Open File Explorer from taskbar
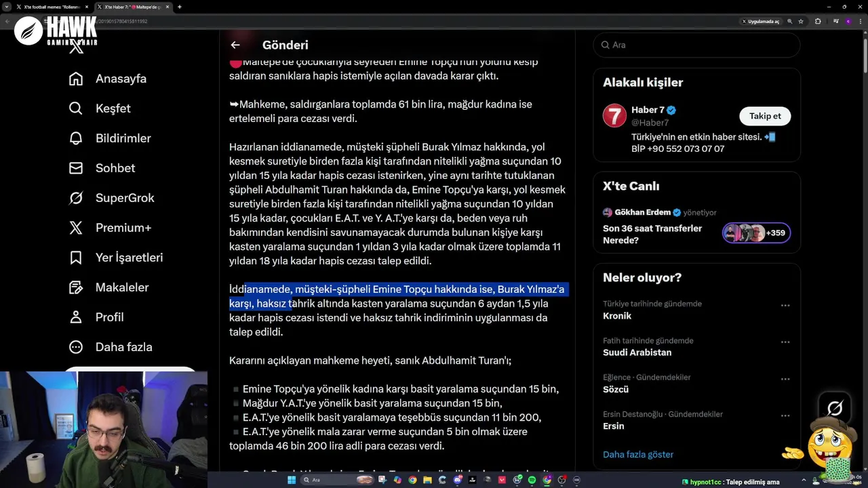Viewport: 868px width, 488px height. coord(427,480)
